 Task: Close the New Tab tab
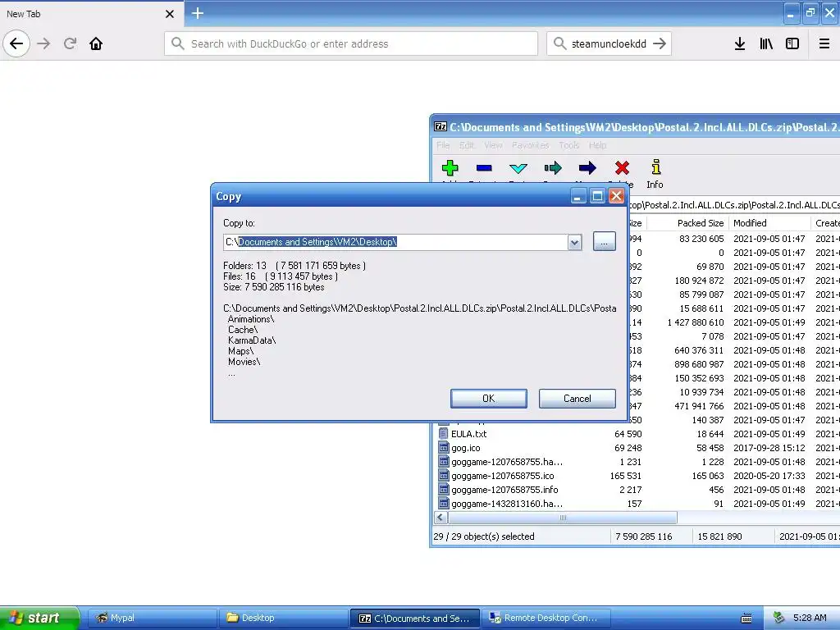tap(170, 14)
